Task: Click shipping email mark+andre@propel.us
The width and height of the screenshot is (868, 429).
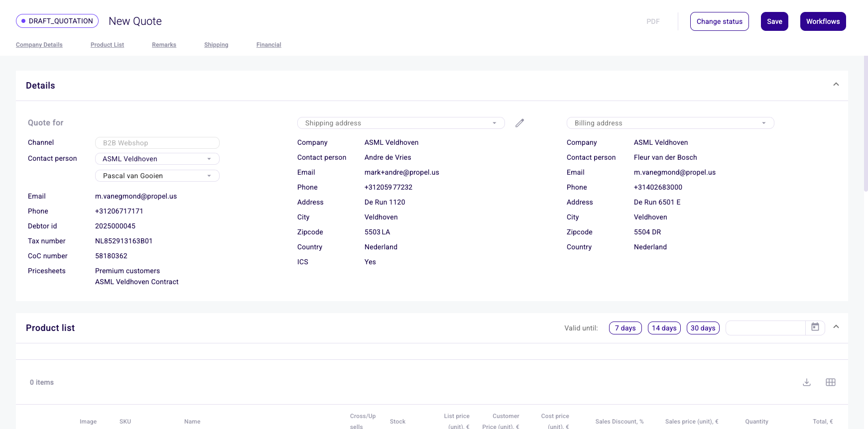Action: pyautogui.click(x=402, y=172)
